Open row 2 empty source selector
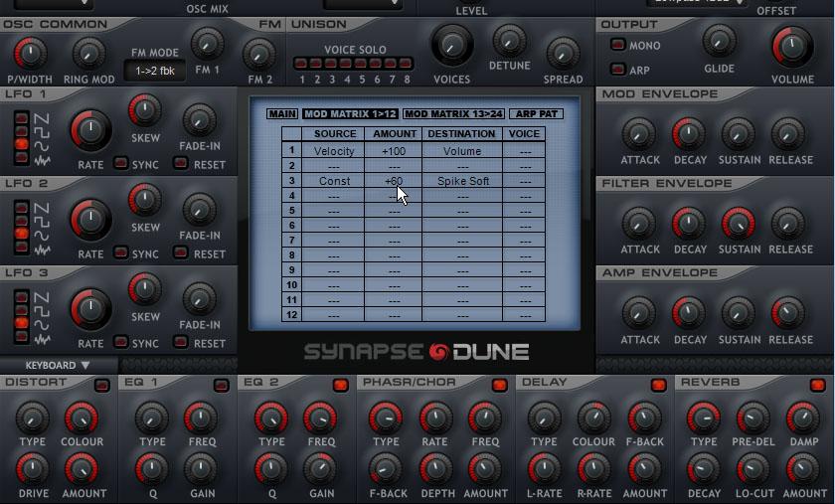Viewport: 835px width, 504px height. pyautogui.click(x=333, y=166)
